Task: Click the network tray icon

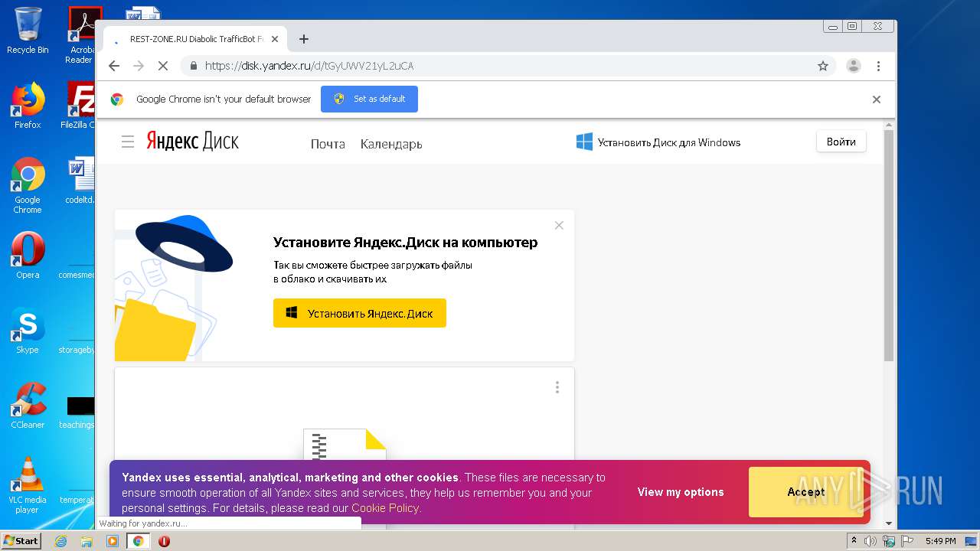Action: (889, 541)
